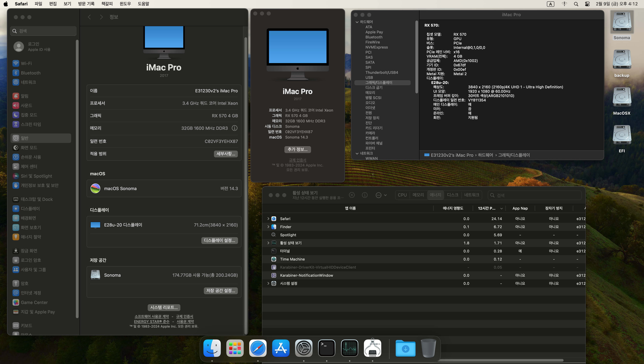Open the EFI drive on desktop
644x364 pixels.
coord(622,139)
